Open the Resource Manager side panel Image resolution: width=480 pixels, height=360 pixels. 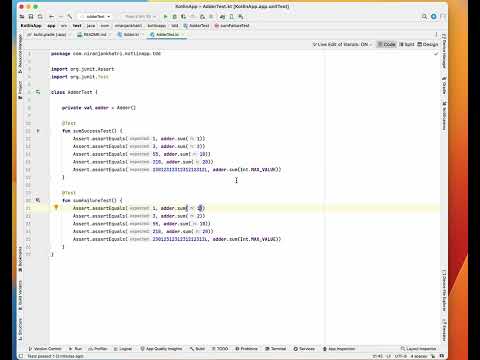point(20,54)
